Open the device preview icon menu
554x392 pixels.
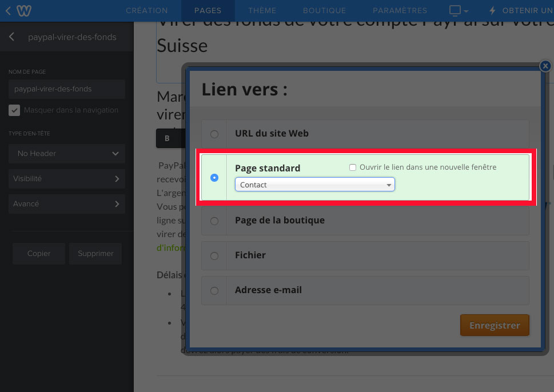459,11
